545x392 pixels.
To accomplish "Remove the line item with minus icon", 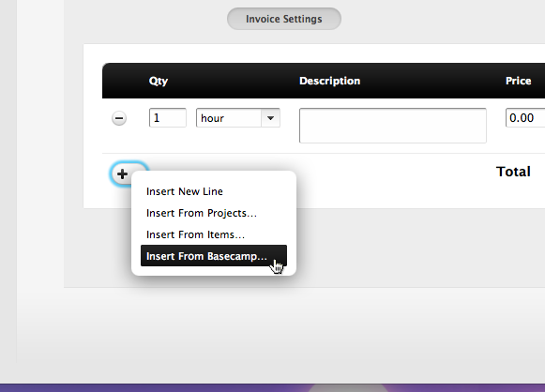I will coord(119,118).
